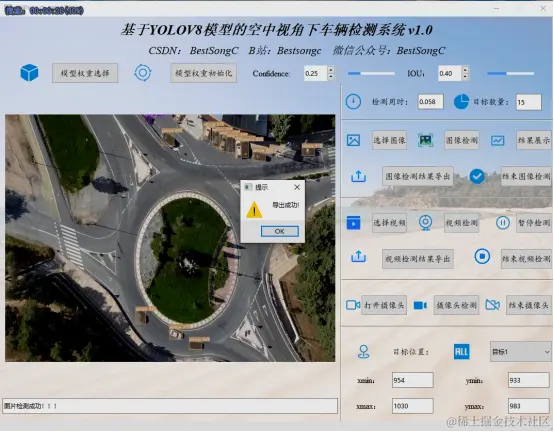Click the warning icon in the dialog
Viewport: 554px width, 432px height.
(254, 210)
